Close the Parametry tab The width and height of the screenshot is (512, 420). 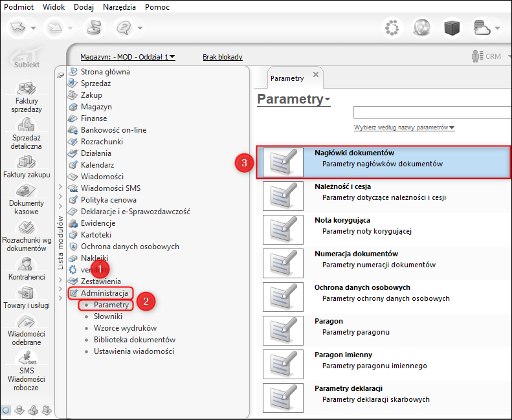pyautogui.click(x=316, y=74)
